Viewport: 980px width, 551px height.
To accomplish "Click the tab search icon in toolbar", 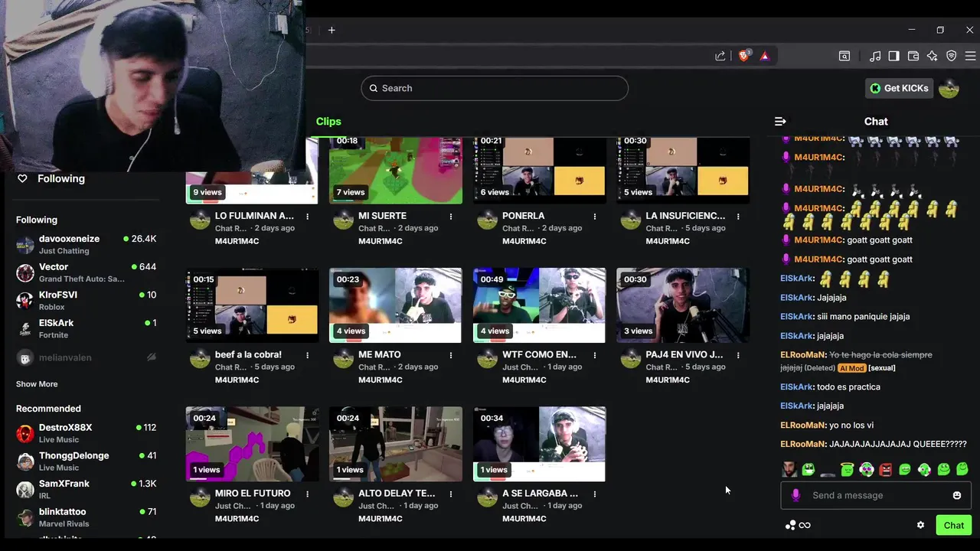I will (x=844, y=56).
